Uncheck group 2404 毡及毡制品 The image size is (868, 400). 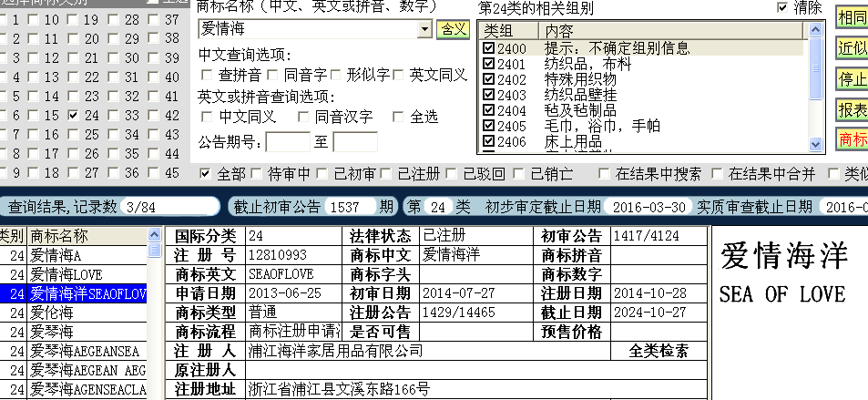click(488, 111)
